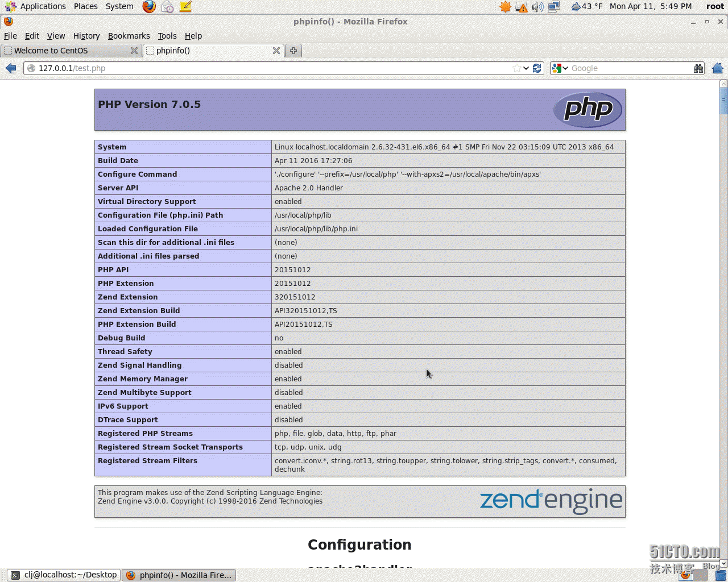728x582 pixels.
Task: Close the Welcome to CentOS tab
Action: click(134, 51)
